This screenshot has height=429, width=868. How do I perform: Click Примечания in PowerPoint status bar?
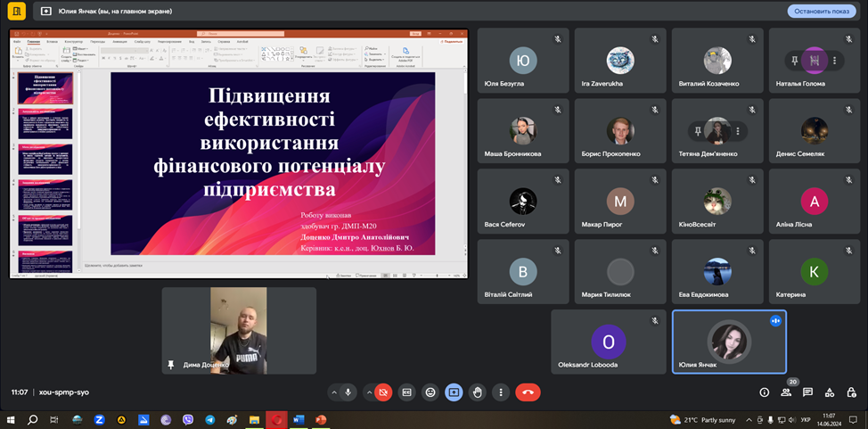[366, 276]
